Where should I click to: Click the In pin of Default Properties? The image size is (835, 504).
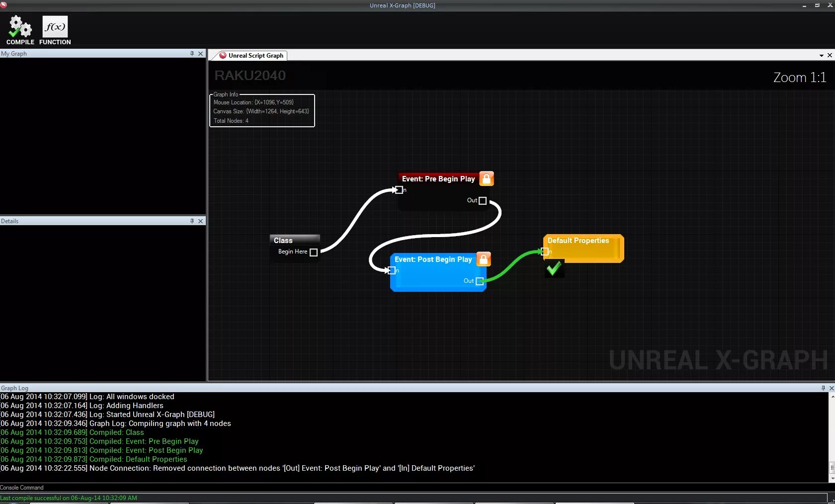tap(545, 252)
